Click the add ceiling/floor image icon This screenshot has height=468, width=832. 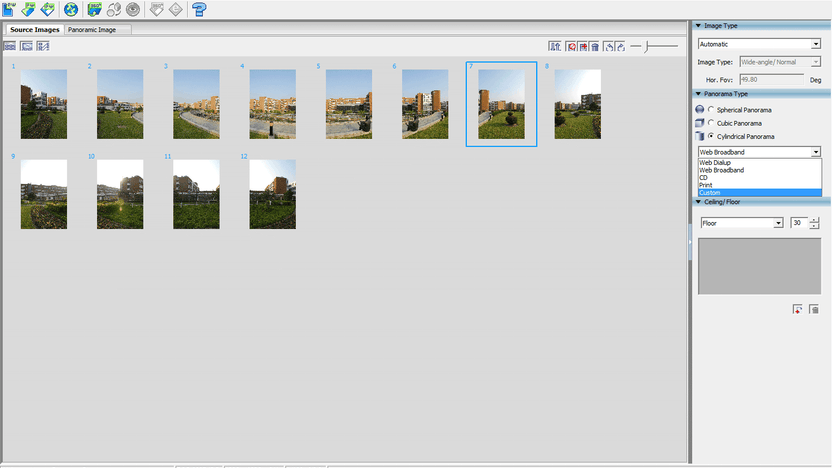pyautogui.click(x=798, y=309)
